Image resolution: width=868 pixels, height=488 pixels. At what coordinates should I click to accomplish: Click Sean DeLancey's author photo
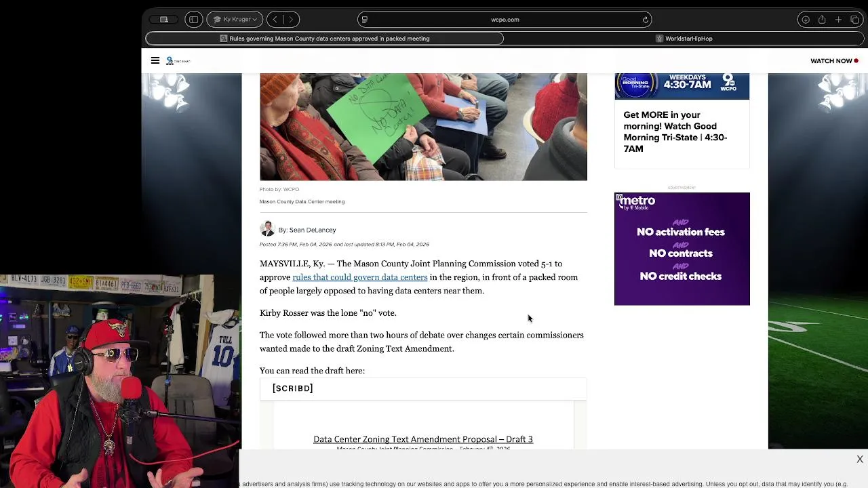coord(267,229)
